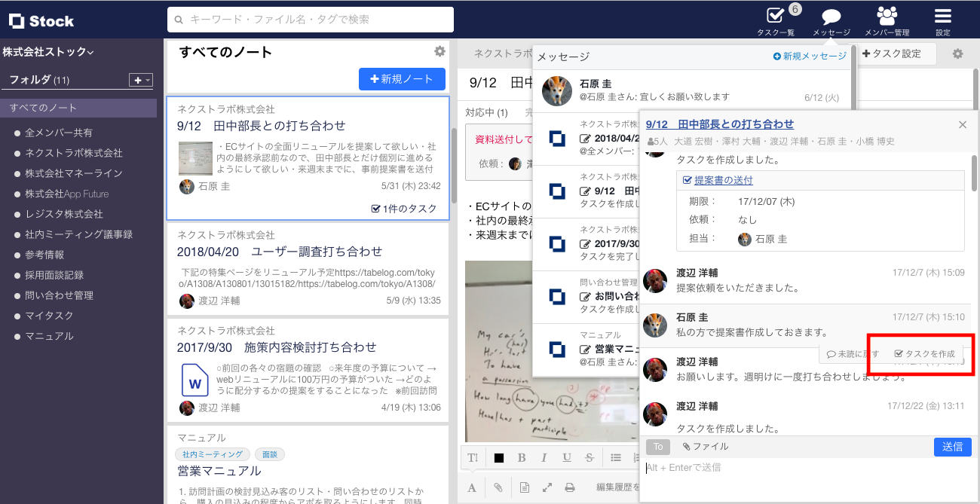Attach a file with the paperclip icon
This screenshot has height=504, width=980.
point(498,487)
